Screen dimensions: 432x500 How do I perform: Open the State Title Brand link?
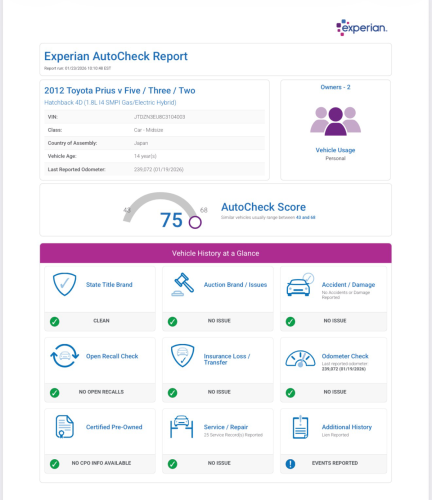tap(109, 285)
